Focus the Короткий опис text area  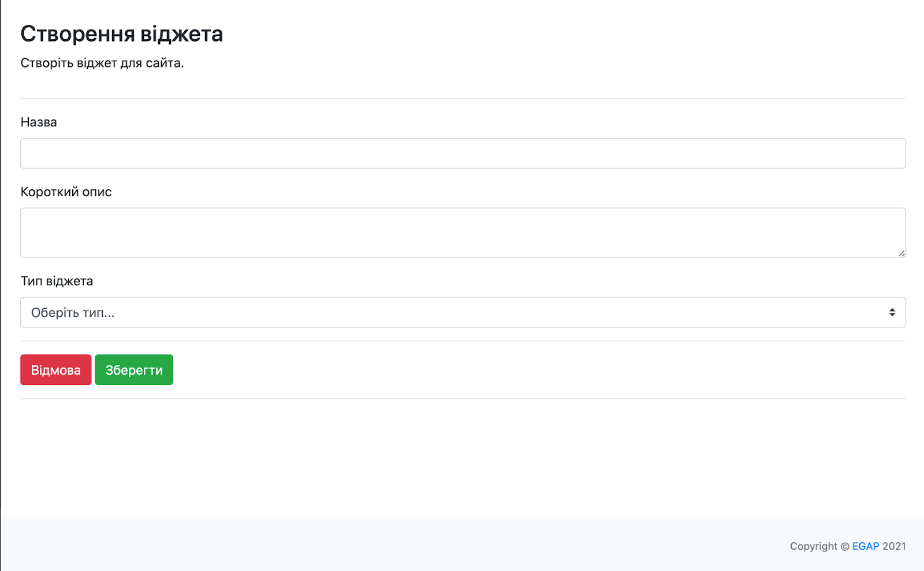(x=463, y=233)
